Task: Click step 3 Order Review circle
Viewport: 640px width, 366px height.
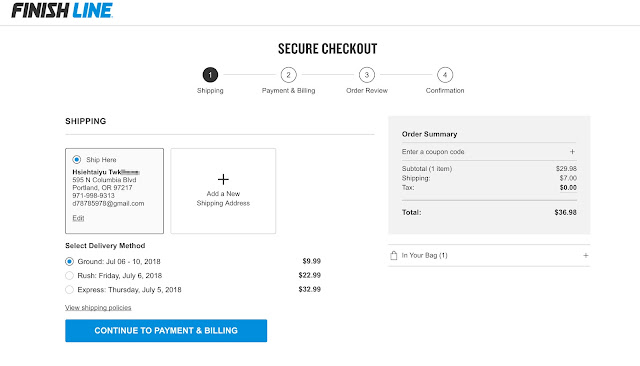Action: [x=367, y=75]
